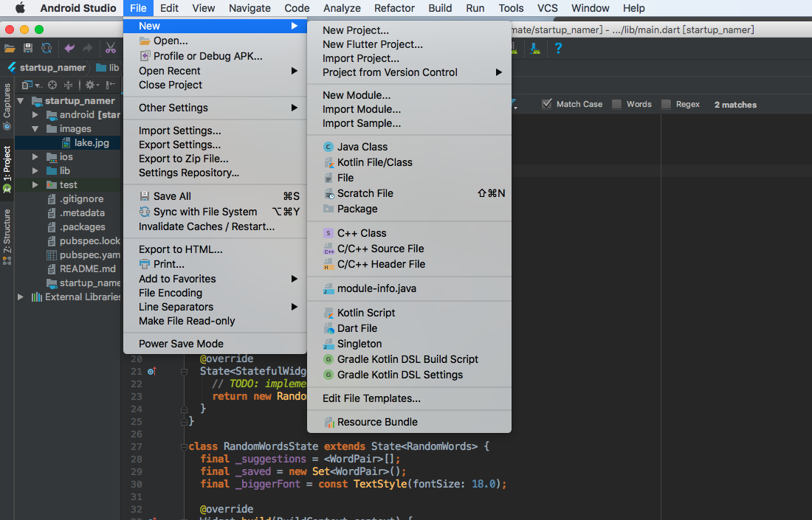The image size is (812, 520).
Task: Open the Project panel gear settings icon
Action: 92,85
